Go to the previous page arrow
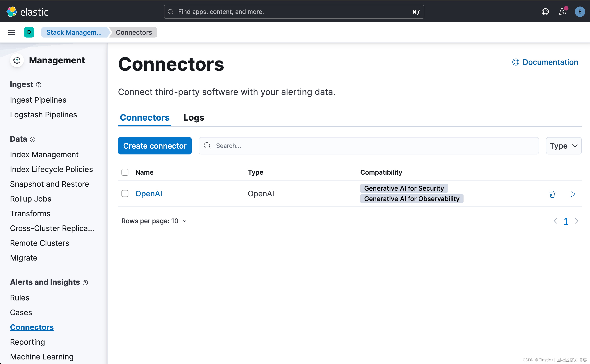 click(555, 221)
